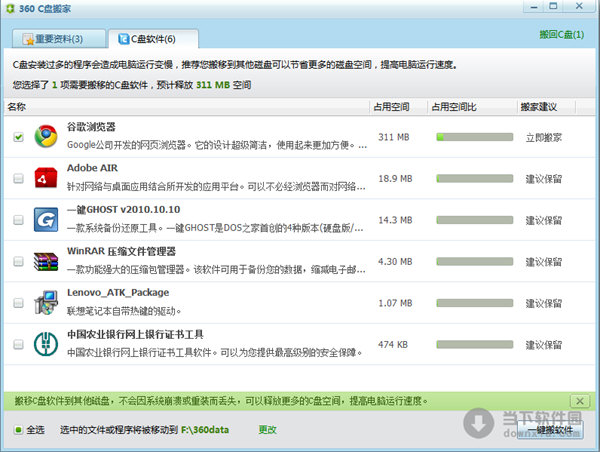
Task: Click 建议保留 in the Adobe AIR row
Action: tap(543, 179)
